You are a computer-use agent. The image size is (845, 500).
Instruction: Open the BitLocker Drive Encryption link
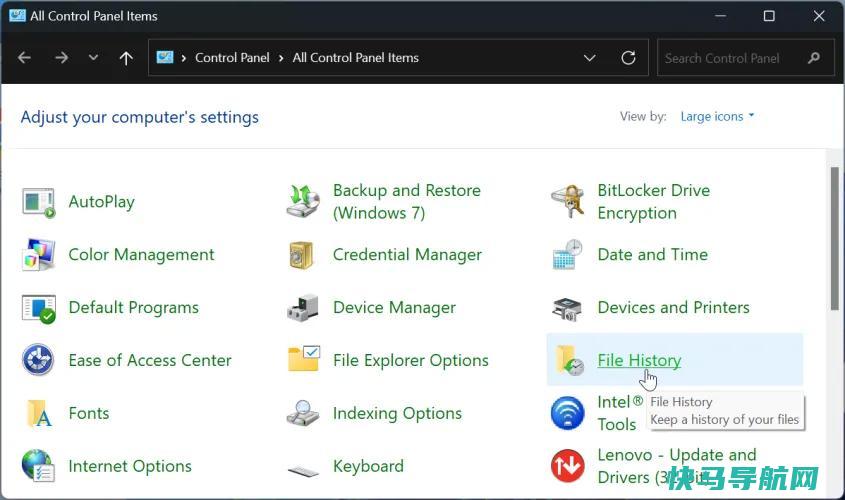[654, 202]
